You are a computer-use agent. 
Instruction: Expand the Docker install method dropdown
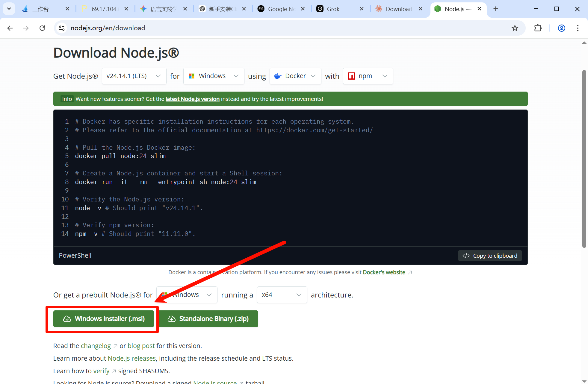[x=295, y=76]
